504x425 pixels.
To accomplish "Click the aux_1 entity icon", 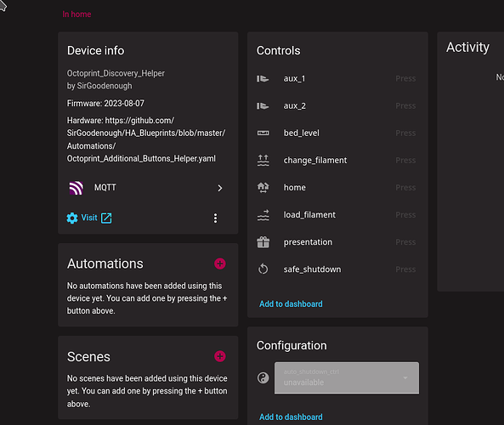I will tap(263, 79).
